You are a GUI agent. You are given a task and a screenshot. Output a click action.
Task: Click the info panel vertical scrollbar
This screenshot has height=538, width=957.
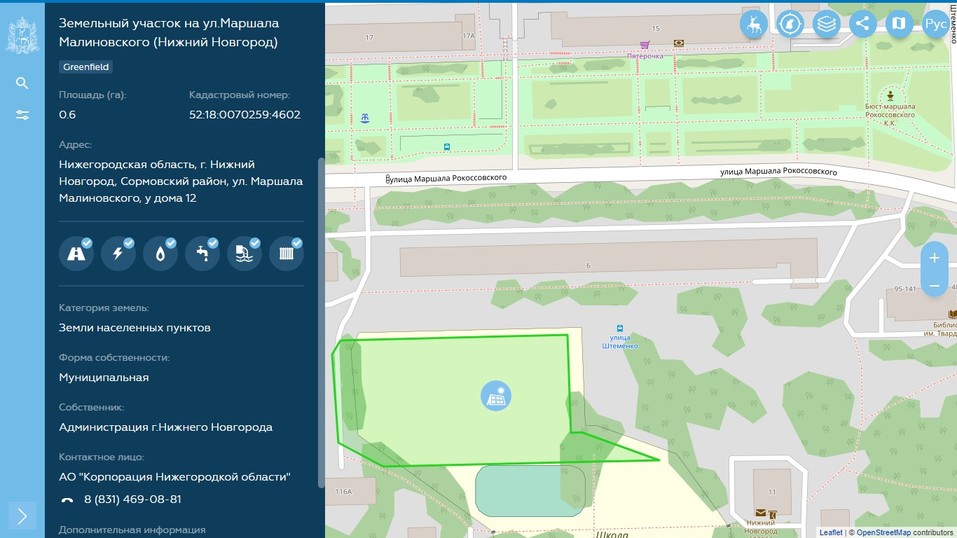click(321, 322)
